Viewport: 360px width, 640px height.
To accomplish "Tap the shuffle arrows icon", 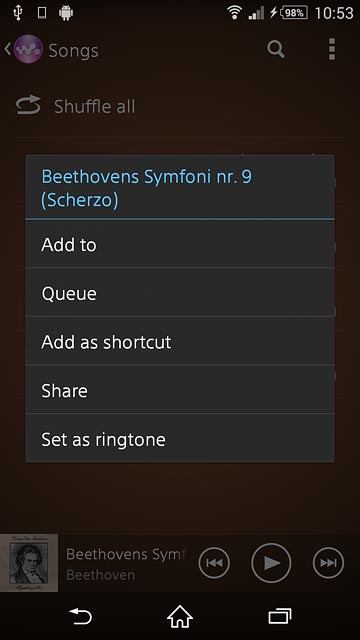I will [28, 105].
